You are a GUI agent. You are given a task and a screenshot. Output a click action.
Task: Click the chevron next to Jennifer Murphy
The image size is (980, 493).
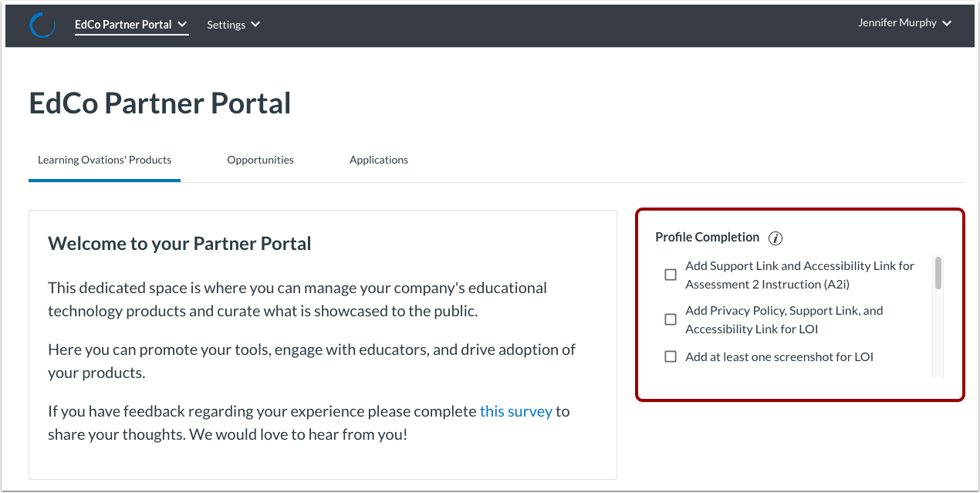click(x=946, y=22)
